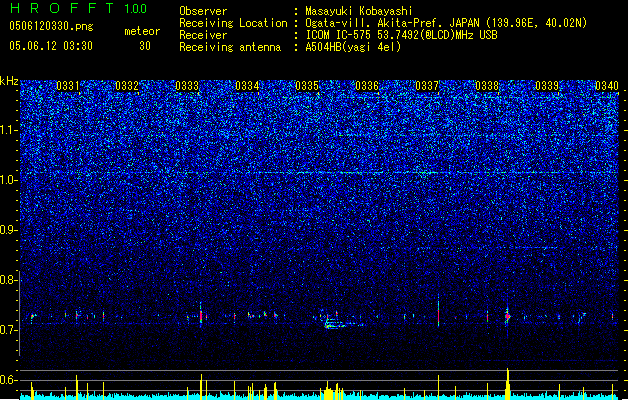The image size is (629, 400).
Task: Click the Receiving antenna label
Action: click(230, 47)
